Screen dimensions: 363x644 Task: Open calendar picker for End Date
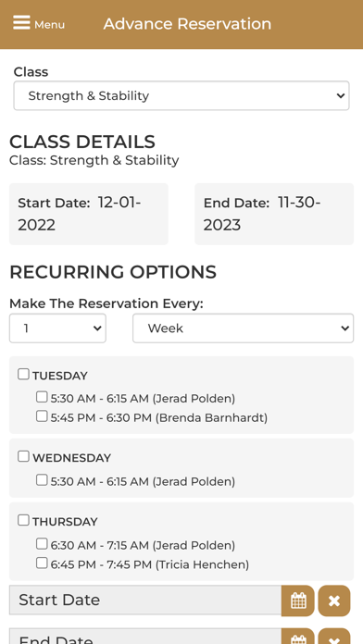(x=298, y=637)
